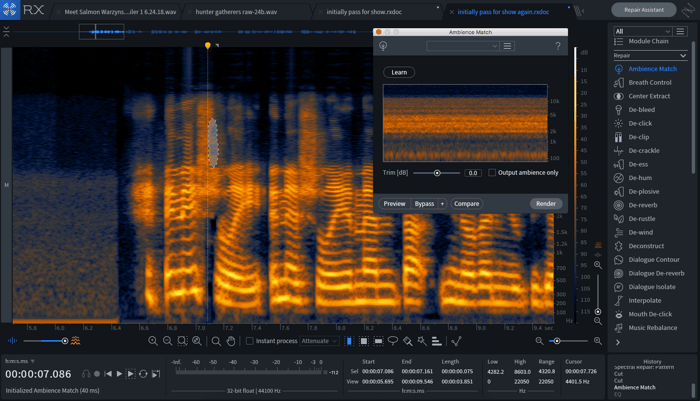This screenshot has height=401, width=700.
Task: Open the Ambience Match preset menu
Action: [507, 46]
